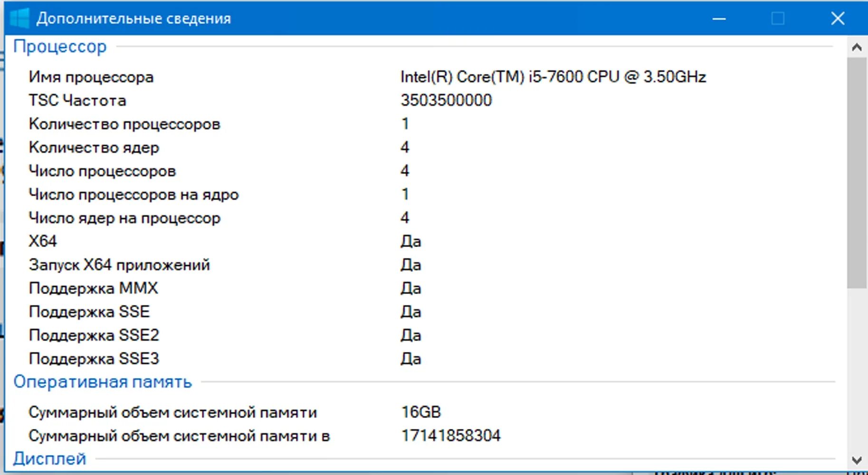Select the Дисплей section header
This screenshot has height=475, width=868.
pyautogui.click(x=49, y=458)
